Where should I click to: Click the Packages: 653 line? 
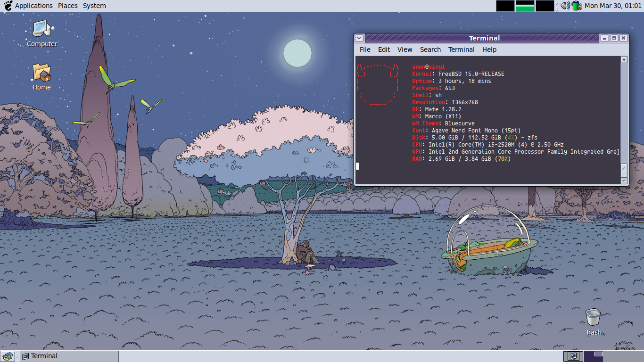pos(433,88)
